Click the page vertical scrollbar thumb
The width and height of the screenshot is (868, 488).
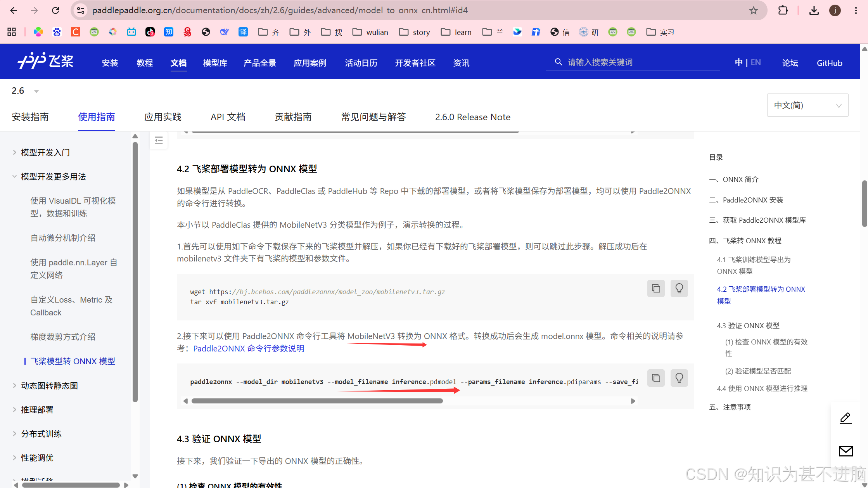pos(865,204)
